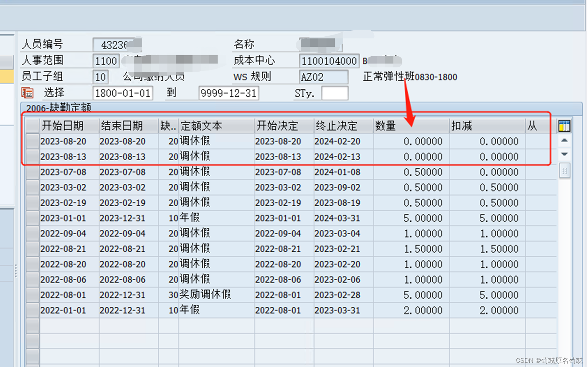Click termination date 2023-02-28 cell
This screenshot has height=367, width=588.
click(344, 295)
